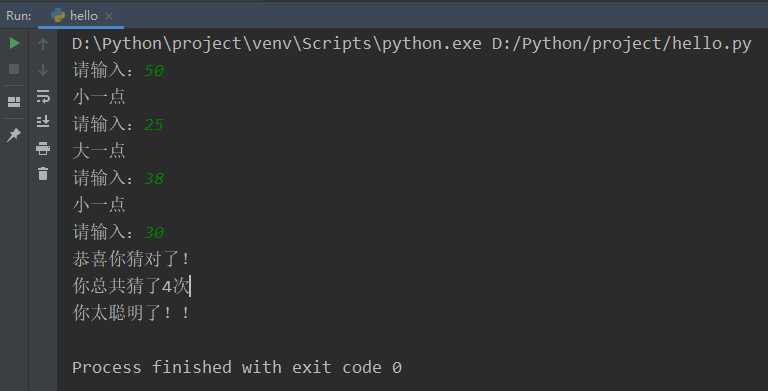Pin the Run tab with the pin icon
This screenshot has height=391, width=768.
pyautogui.click(x=14, y=135)
